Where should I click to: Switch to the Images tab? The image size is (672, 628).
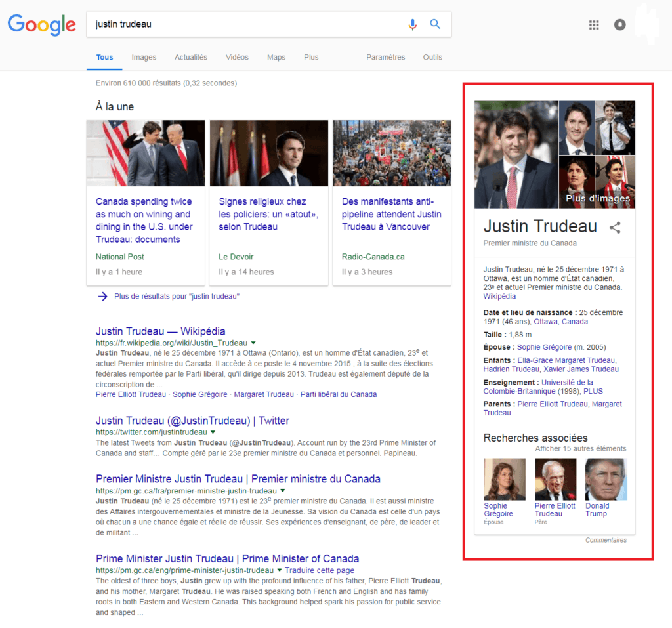(x=144, y=58)
